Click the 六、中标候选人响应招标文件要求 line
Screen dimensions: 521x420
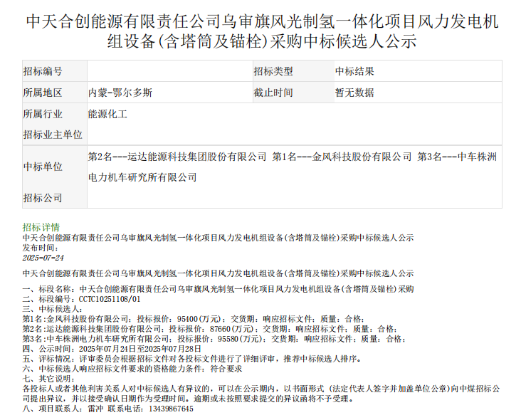[132, 369]
